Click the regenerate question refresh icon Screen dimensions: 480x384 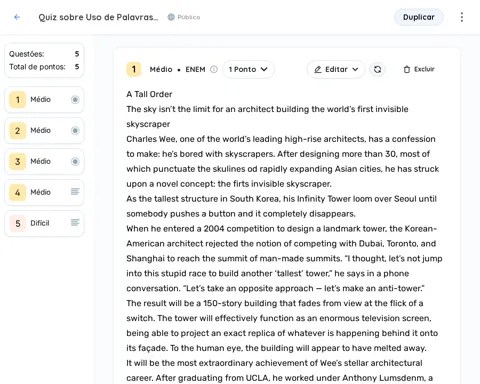377,69
